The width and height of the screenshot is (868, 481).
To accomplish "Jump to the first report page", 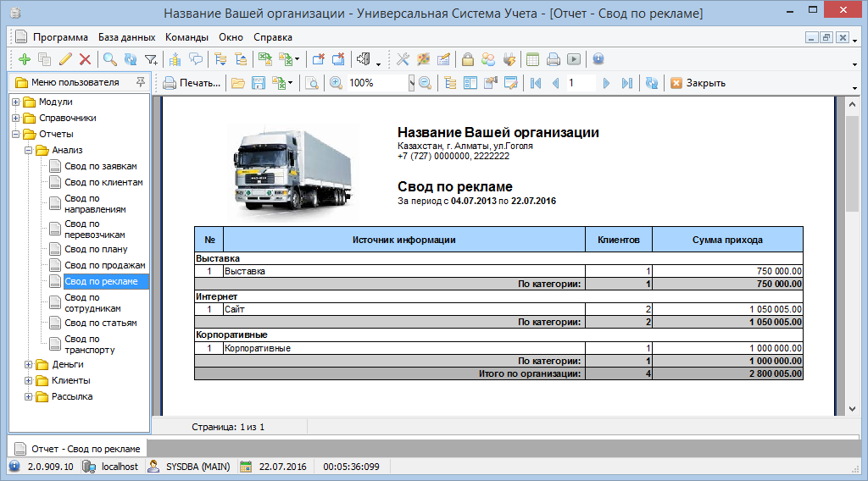I will coord(535,83).
